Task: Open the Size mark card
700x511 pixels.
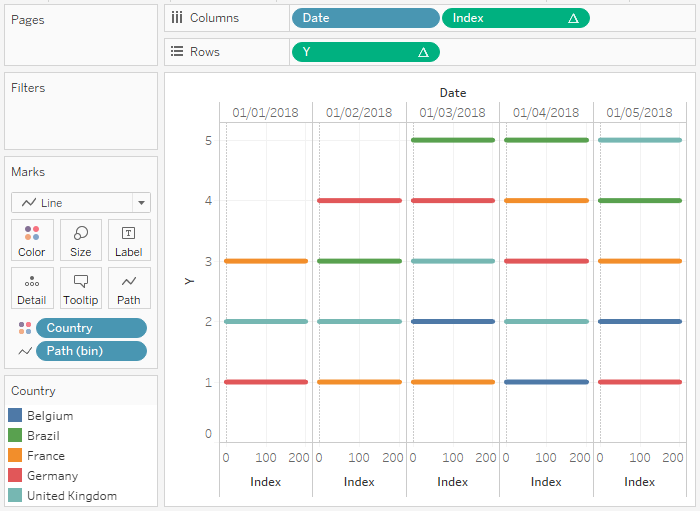Action: point(81,240)
